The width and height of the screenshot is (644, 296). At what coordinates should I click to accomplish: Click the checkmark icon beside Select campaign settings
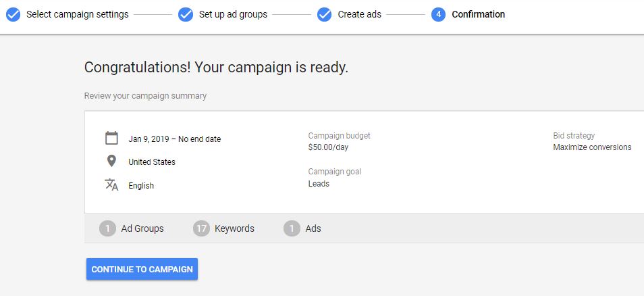13,14
